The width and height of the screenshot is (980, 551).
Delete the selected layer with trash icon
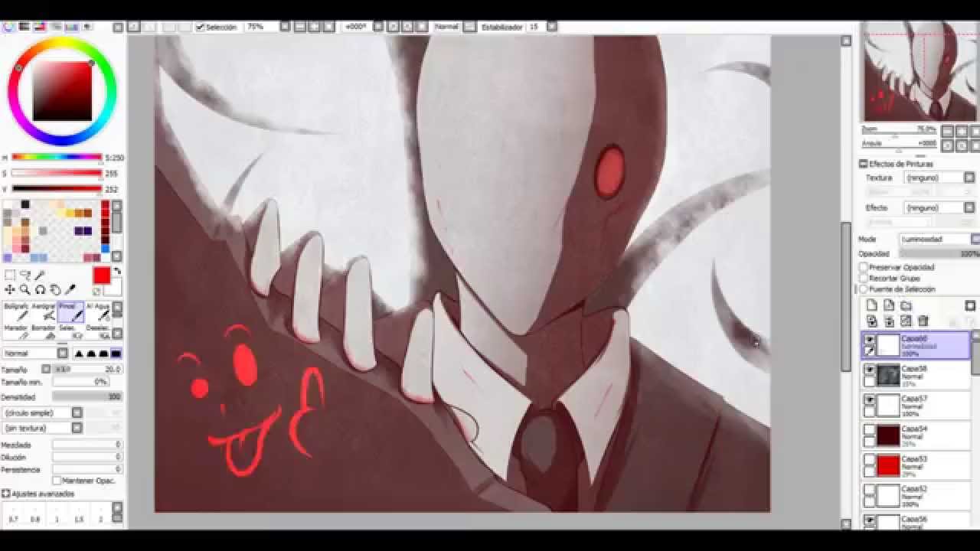[x=923, y=321]
